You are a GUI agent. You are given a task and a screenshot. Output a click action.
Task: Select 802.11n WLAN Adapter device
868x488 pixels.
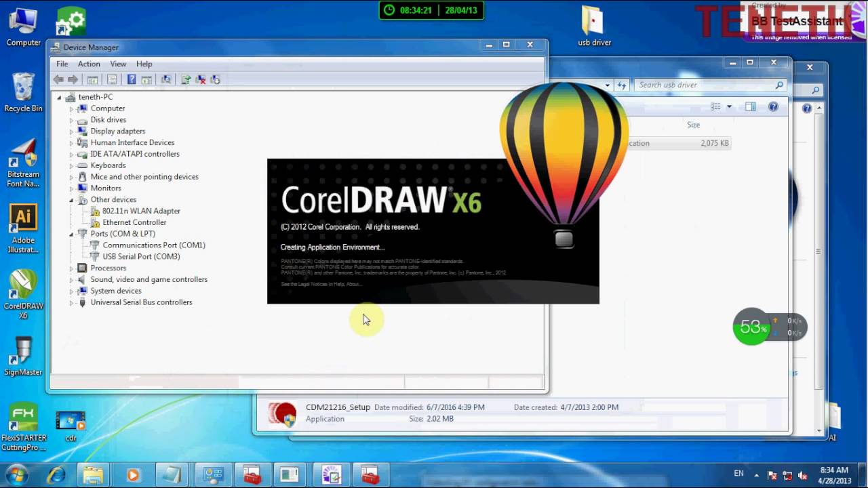pyautogui.click(x=141, y=211)
